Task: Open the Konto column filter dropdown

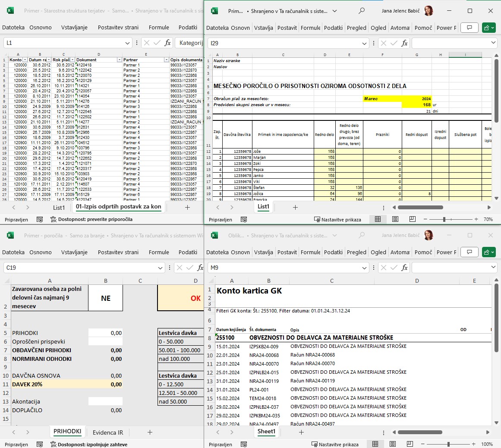Action: [x=25, y=60]
